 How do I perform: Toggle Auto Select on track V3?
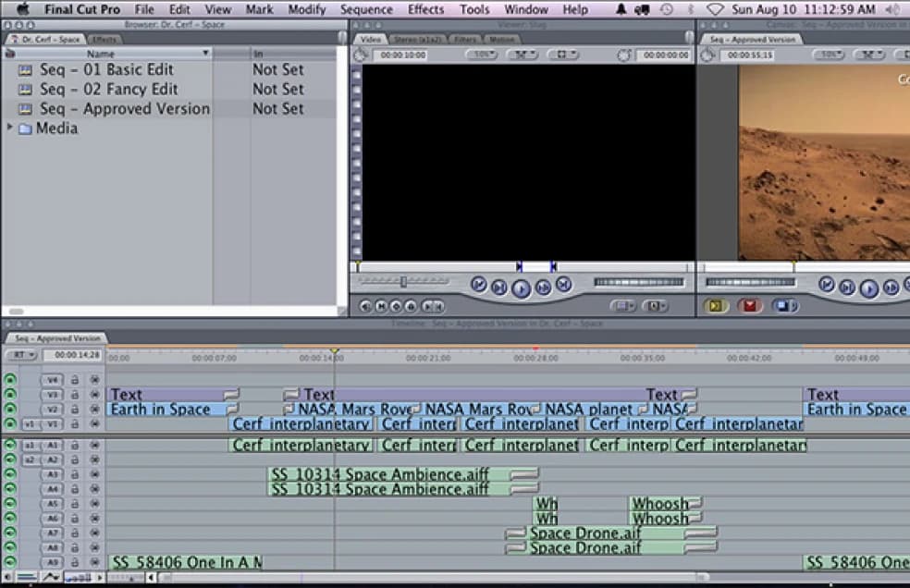point(94,395)
